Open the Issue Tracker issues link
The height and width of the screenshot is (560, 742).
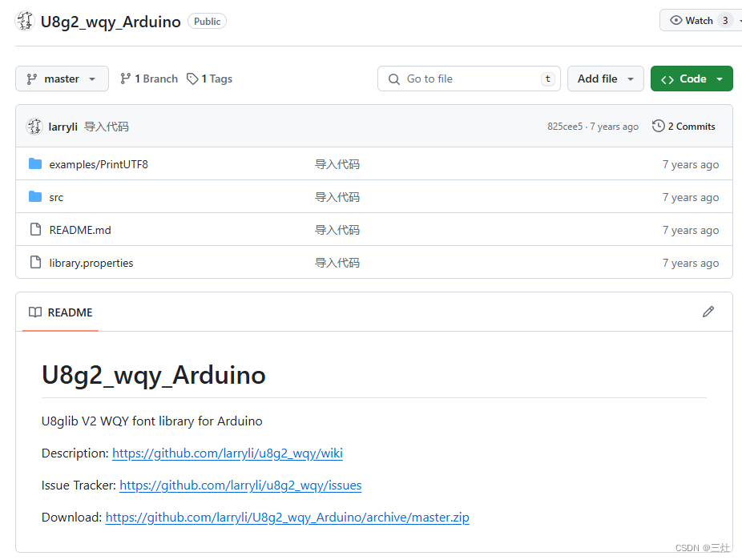[240, 485]
